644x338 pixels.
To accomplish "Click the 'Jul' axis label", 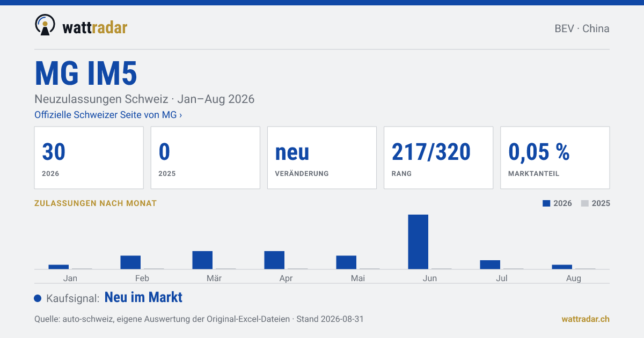I will click(502, 278).
